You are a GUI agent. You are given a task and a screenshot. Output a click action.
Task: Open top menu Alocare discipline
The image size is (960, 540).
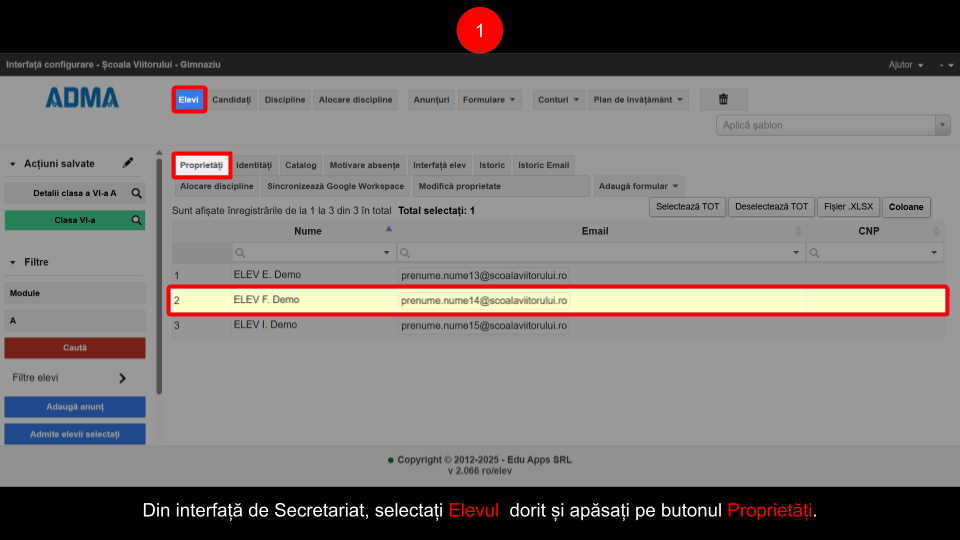tap(355, 99)
